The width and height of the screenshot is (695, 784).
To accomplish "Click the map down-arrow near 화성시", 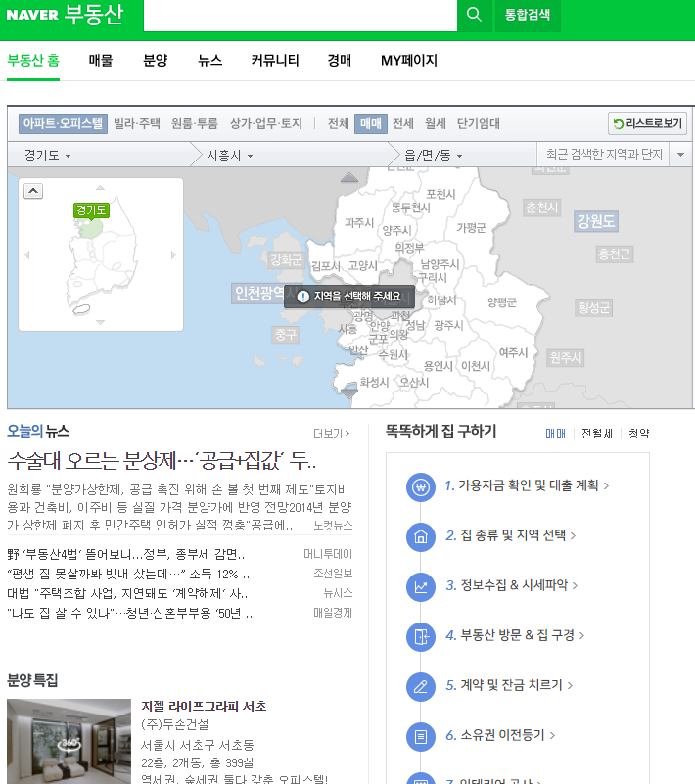I will tap(349, 393).
